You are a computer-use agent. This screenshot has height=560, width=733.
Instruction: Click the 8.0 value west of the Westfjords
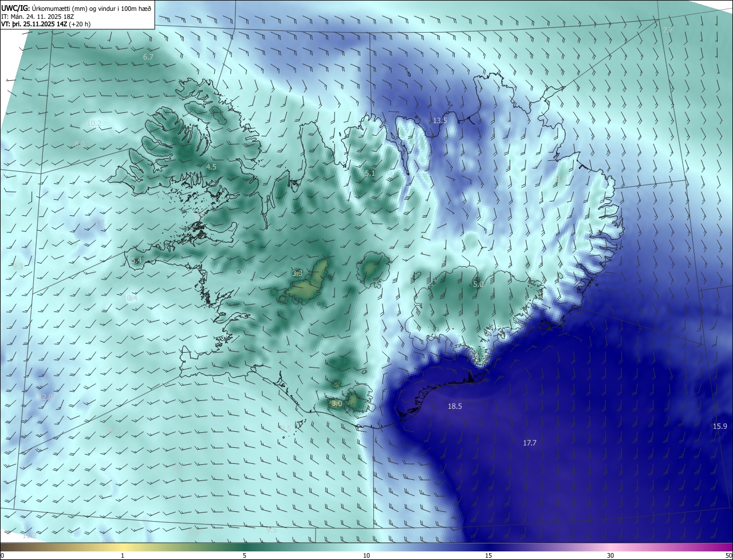click(80, 144)
